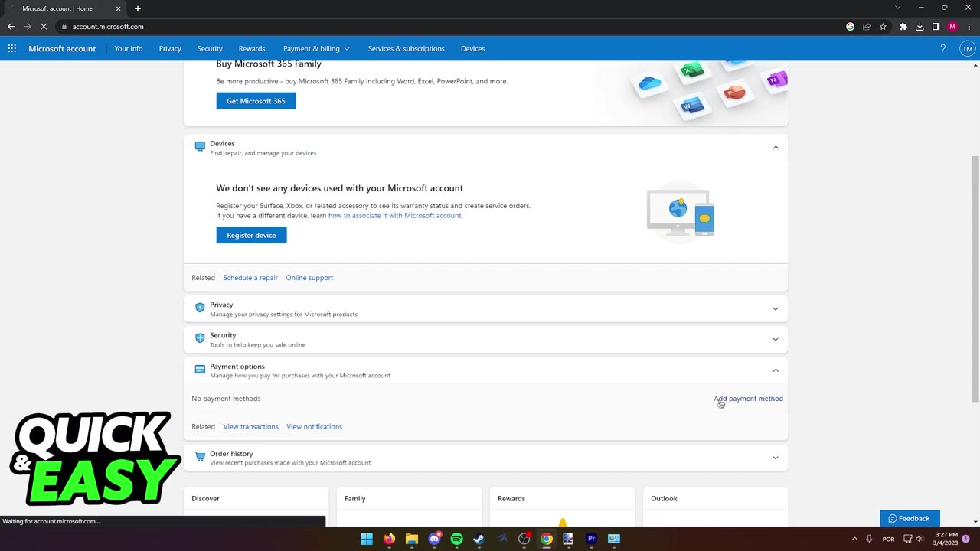Click the Payment options card icon
This screenshot has width=980, height=551.
200,370
